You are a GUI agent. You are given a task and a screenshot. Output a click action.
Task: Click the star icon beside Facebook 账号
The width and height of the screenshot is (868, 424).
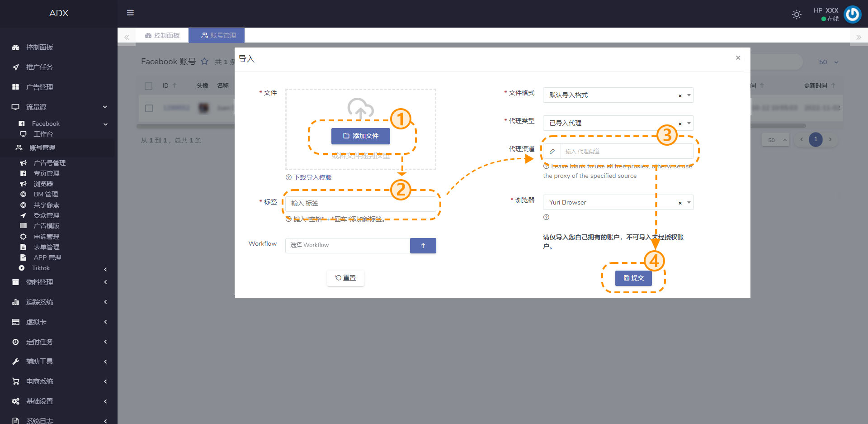pyautogui.click(x=205, y=62)
